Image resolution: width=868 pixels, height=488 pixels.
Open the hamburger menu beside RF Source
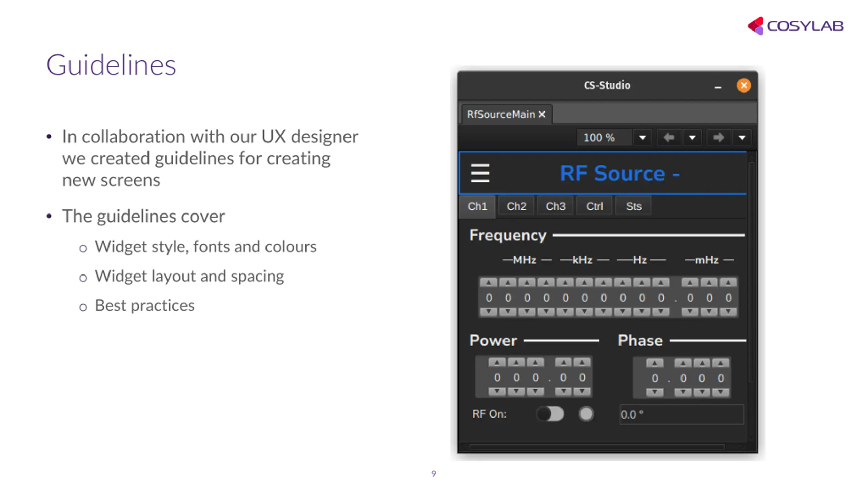(x=480, y=173)
